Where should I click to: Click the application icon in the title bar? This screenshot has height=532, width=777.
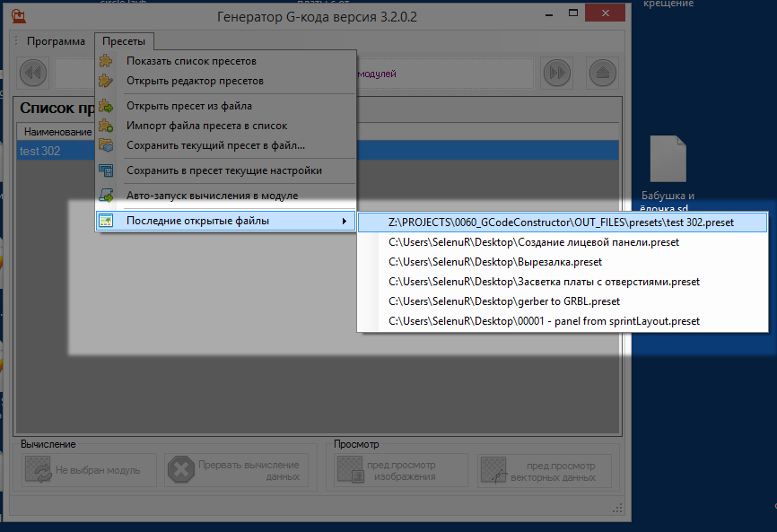pos(19,16)
